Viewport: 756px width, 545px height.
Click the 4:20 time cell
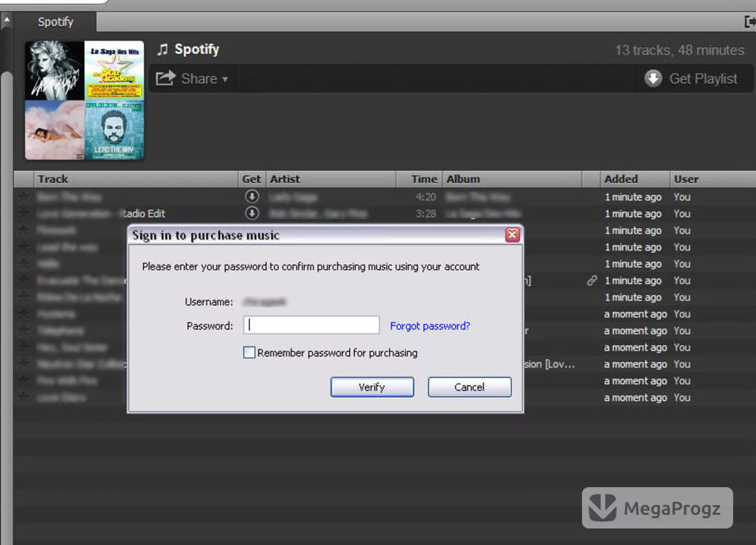point(426,197)
